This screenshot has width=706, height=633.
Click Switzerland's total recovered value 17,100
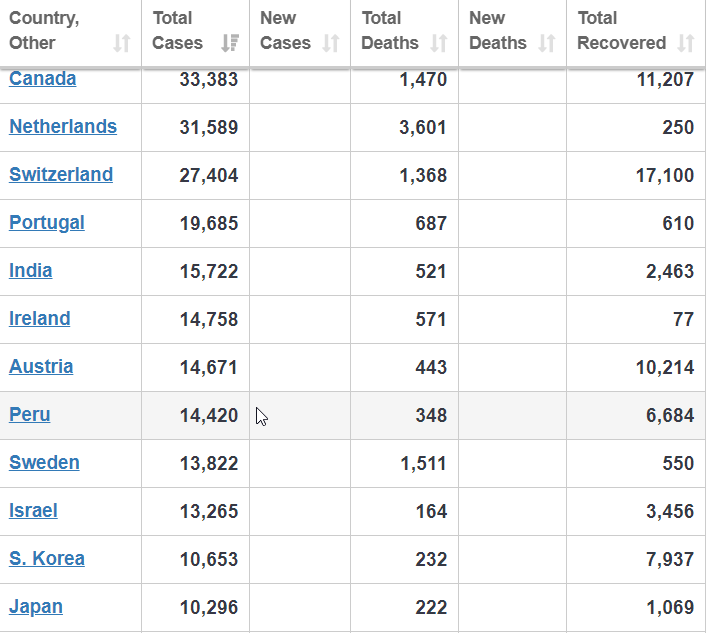click(x=664, y=175)
